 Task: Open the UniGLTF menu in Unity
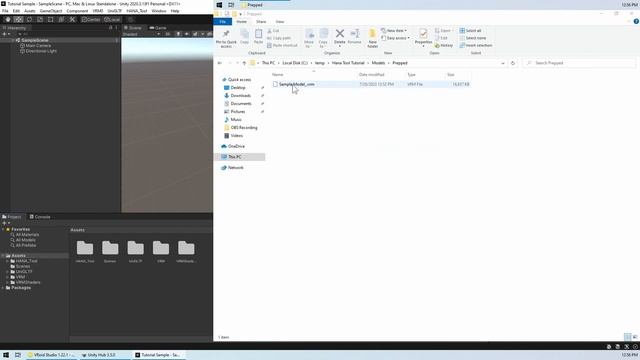pos(115,11)
